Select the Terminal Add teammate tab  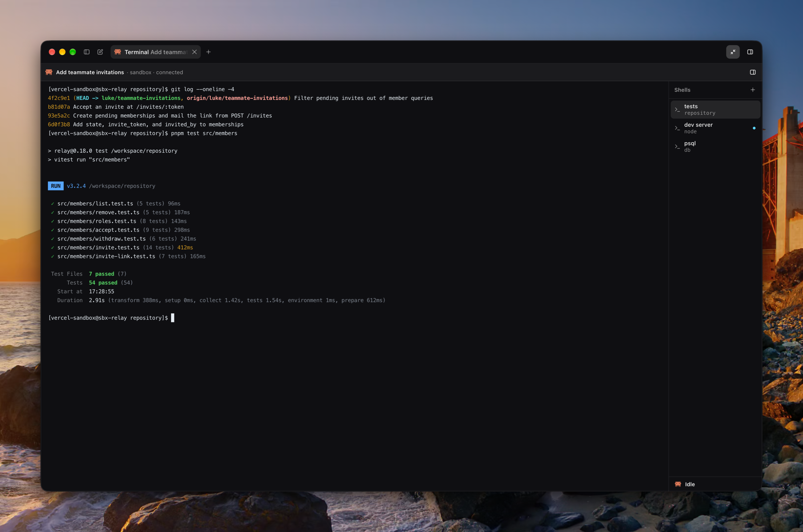click(156, 52)
